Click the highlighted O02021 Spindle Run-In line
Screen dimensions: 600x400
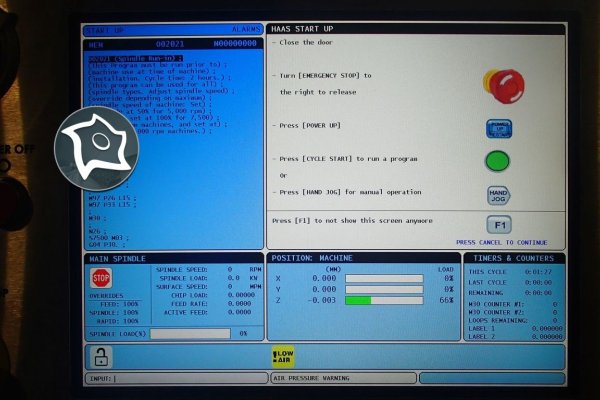136,59
